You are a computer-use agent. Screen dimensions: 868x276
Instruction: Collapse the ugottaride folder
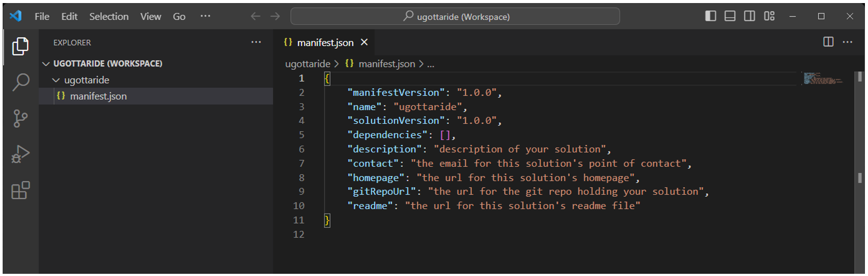(56, 80)
